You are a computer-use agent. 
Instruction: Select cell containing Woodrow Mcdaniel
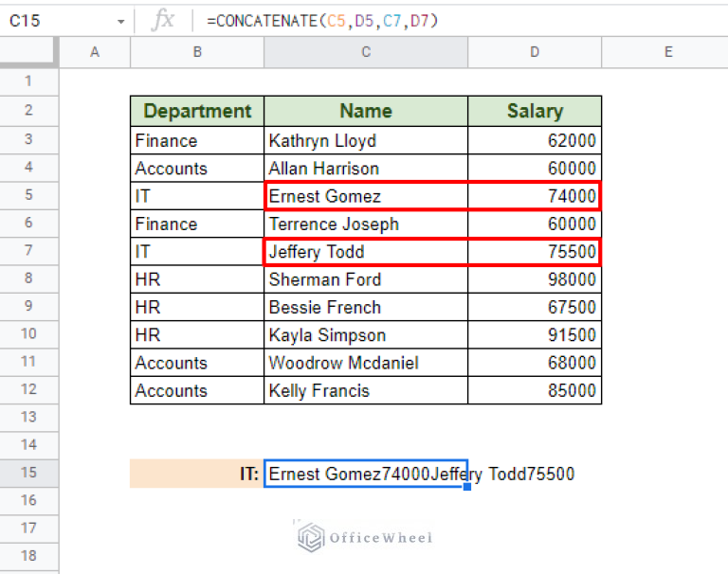coord(366,363)
